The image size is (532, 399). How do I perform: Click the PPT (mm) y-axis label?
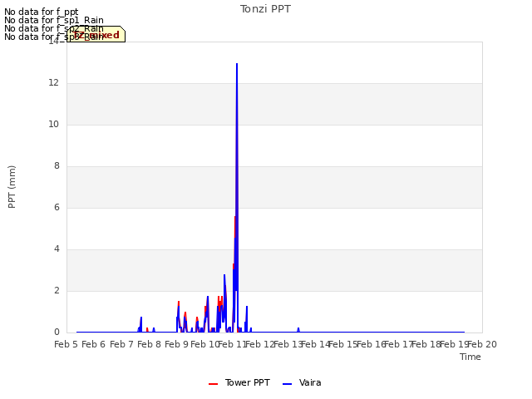coord(12,187)
